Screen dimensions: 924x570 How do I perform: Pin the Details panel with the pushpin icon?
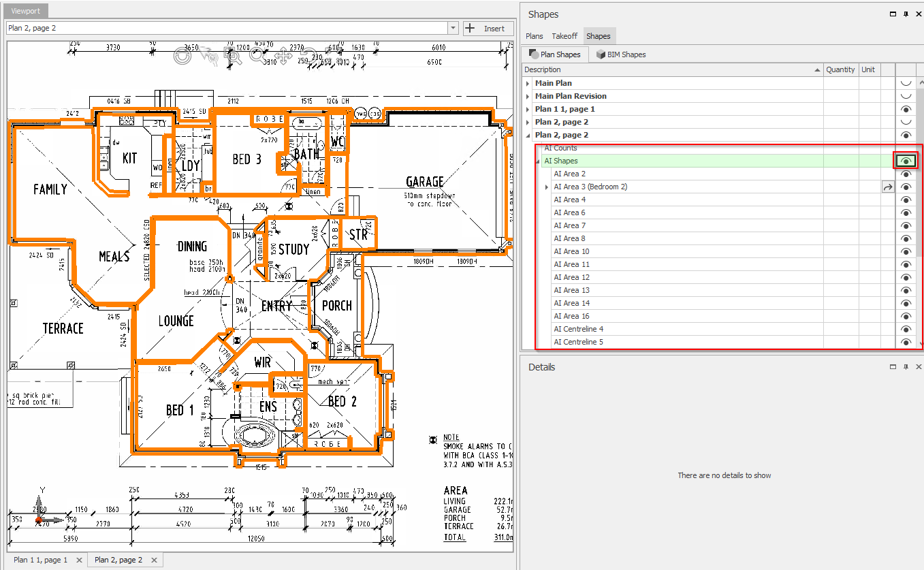point(906,366)
